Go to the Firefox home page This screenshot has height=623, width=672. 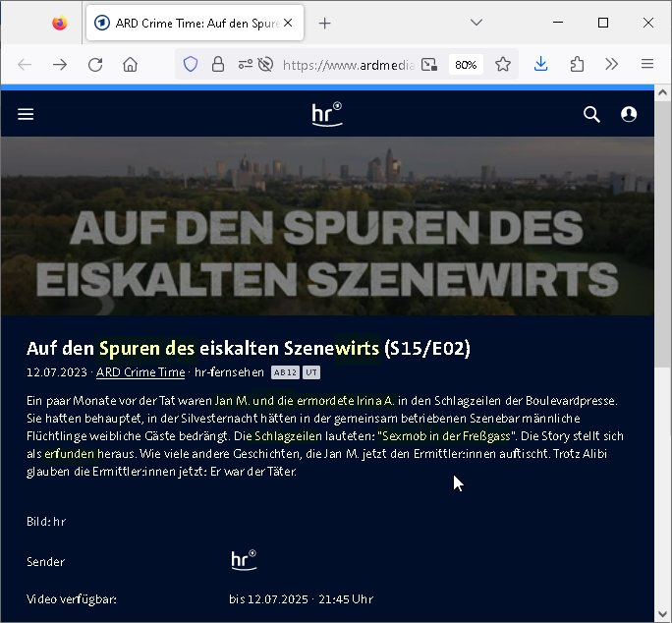point(131,65)
